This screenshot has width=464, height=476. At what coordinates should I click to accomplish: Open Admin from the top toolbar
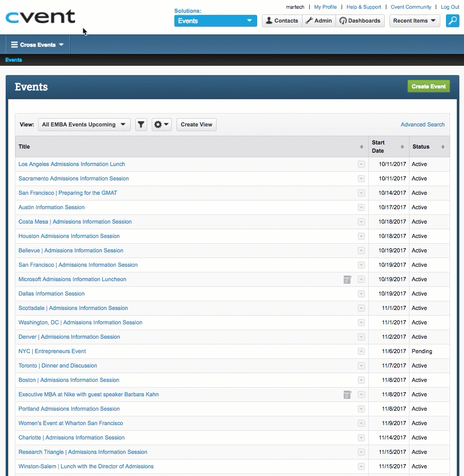tap(319, 21)
